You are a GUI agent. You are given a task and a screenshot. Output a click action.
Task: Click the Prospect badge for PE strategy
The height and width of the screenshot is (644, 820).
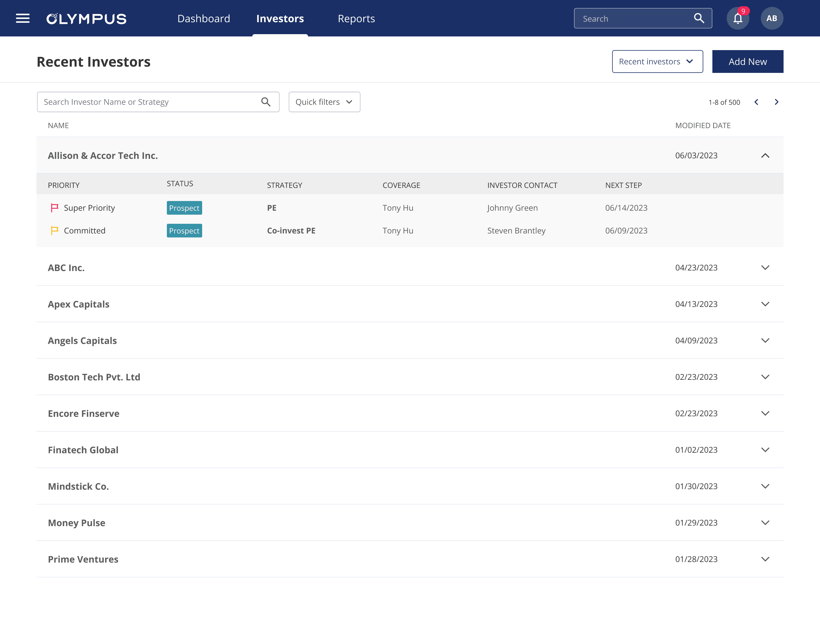point(184,208)
